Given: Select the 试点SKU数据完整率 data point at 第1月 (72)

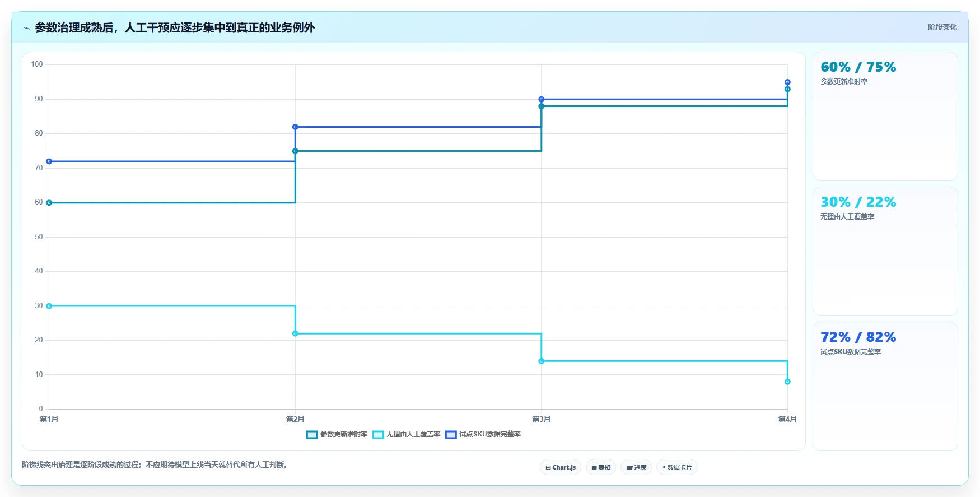Looking at the screenshot, I should (49, 161).
